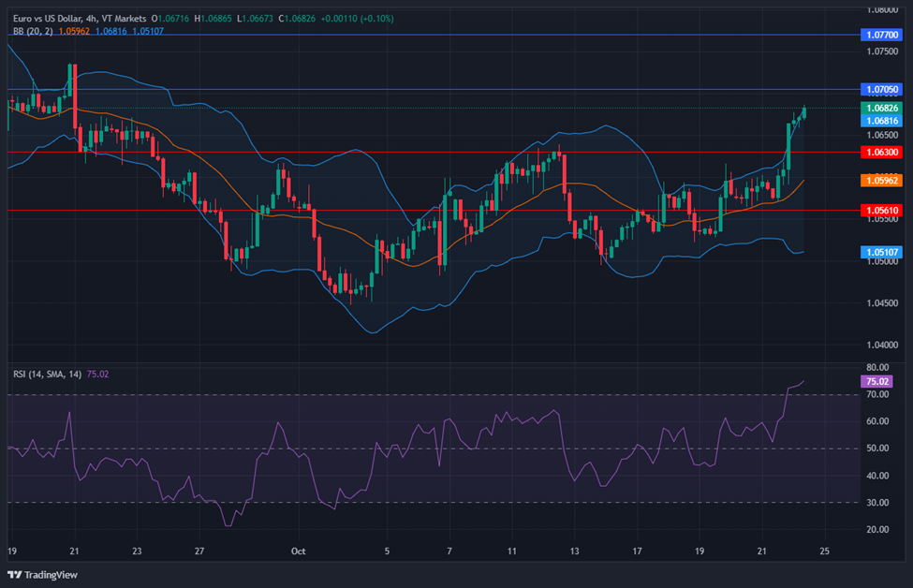Image resolution: width=913 pixels, height=588 pixels.
Task: Click the blue 1.05107 lower band label
Action: pos(881,252)
